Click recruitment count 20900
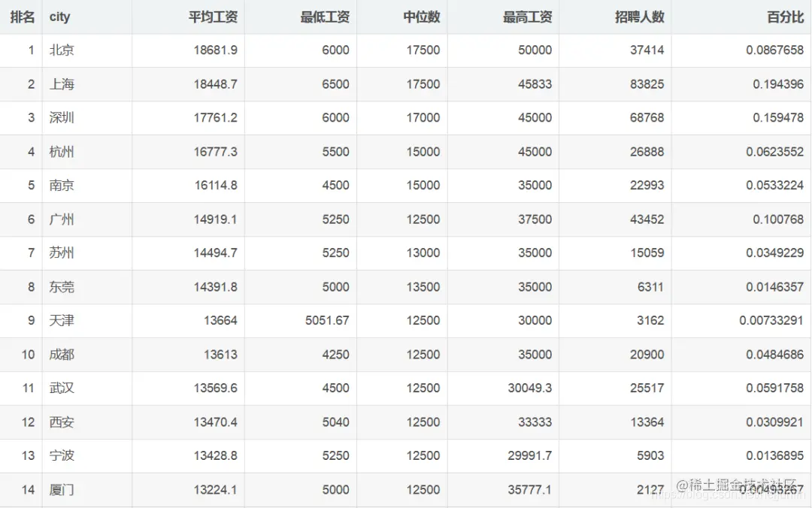 [647, 355]
